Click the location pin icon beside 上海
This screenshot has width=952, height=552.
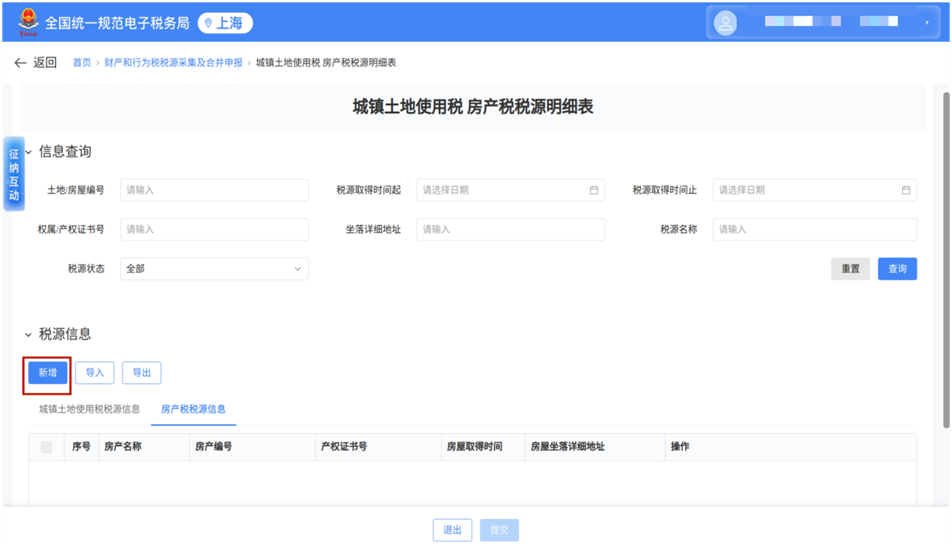(x=208, y=22)
